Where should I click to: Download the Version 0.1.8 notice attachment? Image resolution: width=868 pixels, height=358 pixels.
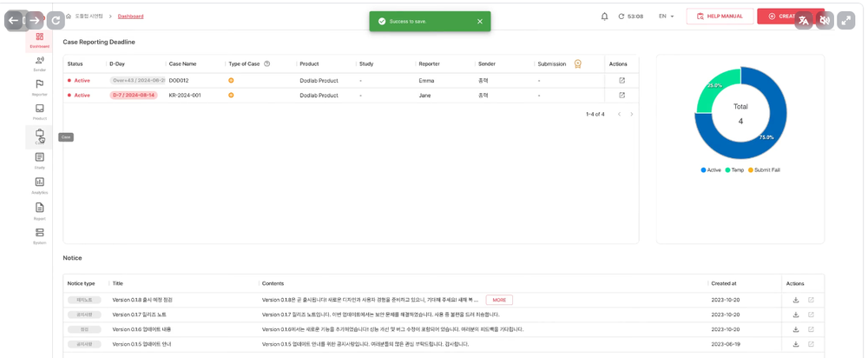796,300
